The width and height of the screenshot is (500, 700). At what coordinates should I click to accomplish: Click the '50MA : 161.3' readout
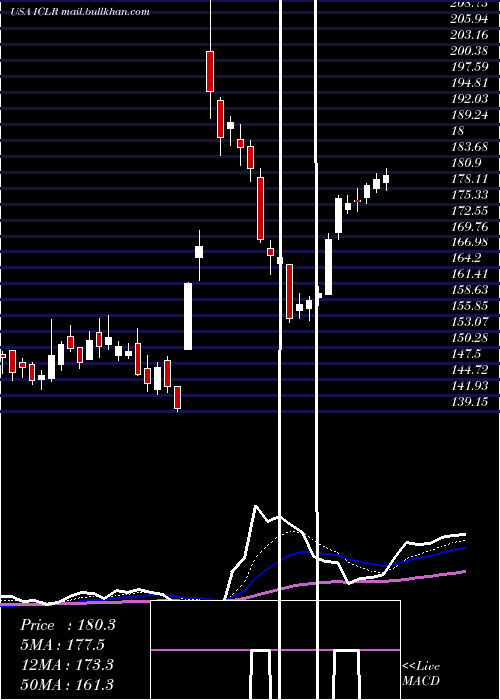[x=67, y=685]
